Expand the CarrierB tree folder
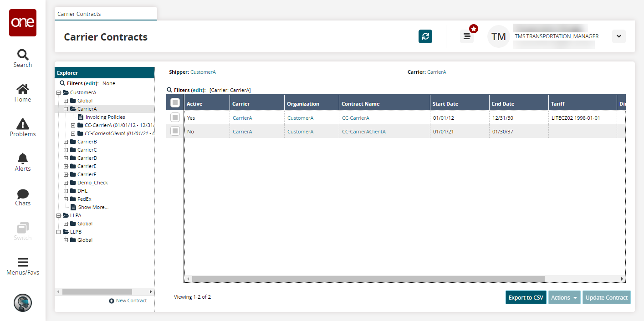644x321 pixels. coord(66,142)
